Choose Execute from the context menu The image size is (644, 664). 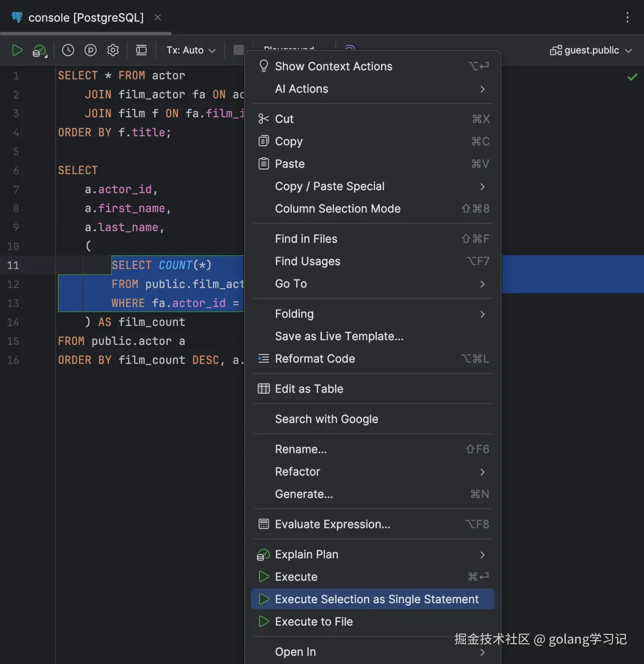point(373,577)
